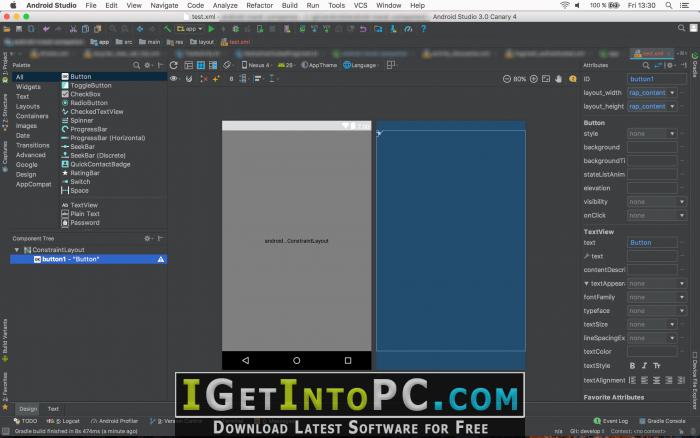Screen dimensions: 700x438
Task: Zoom in with the plus icon
Action: 533,79
